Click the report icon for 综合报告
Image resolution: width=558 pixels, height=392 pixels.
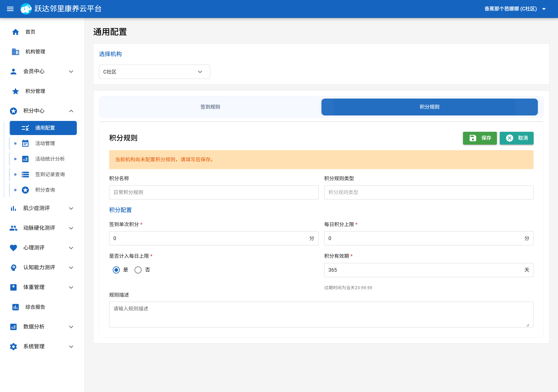pos(15,307)
